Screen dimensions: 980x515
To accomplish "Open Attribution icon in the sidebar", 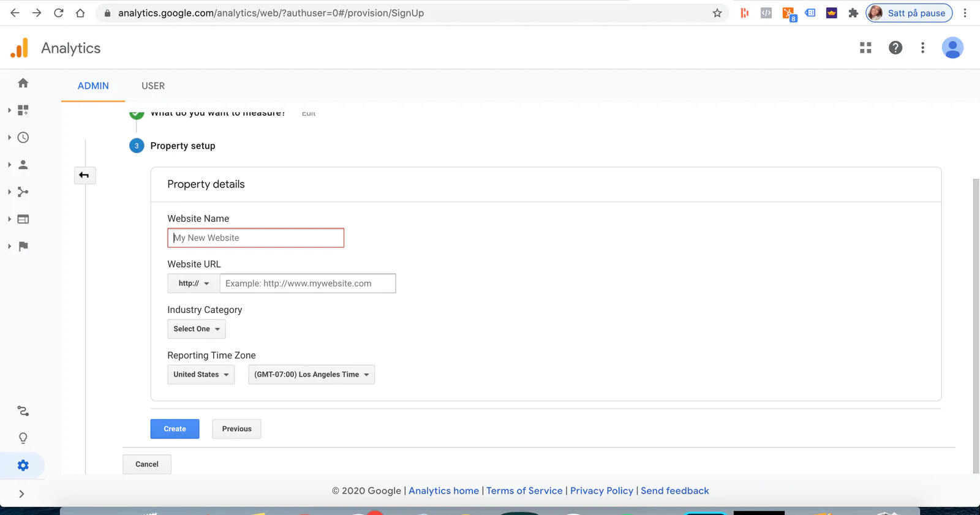I will (23, 411).
